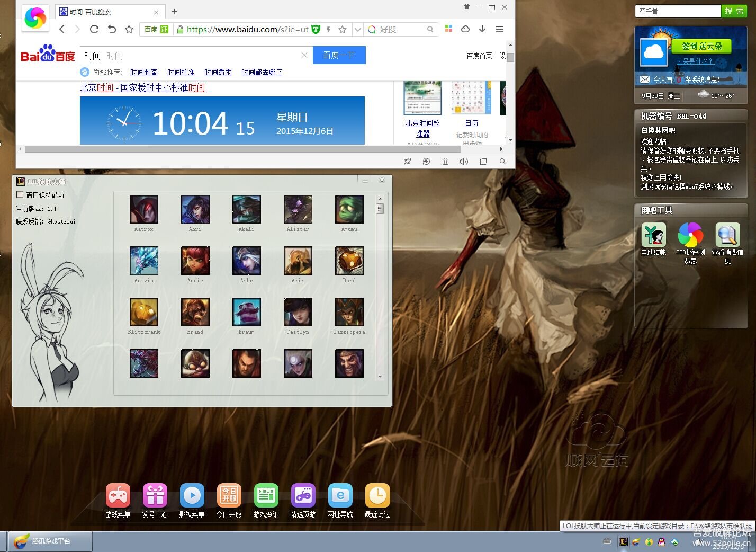Viewport: 756px width, 552px height.
Task: Click the 好搜 browser search field
Action: (401, 30)
